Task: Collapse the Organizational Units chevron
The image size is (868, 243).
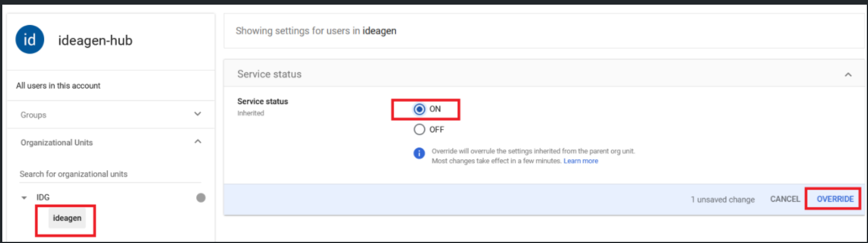Action: [197, 142]
